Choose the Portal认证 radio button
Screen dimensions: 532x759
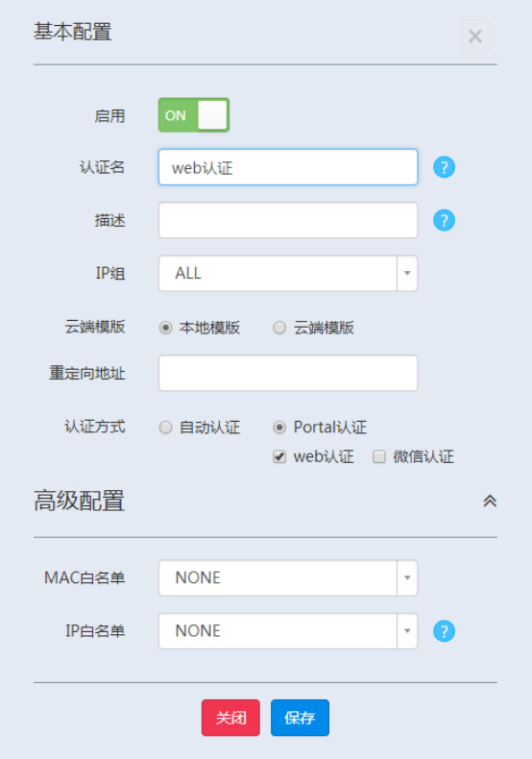(x=279, y=428)
